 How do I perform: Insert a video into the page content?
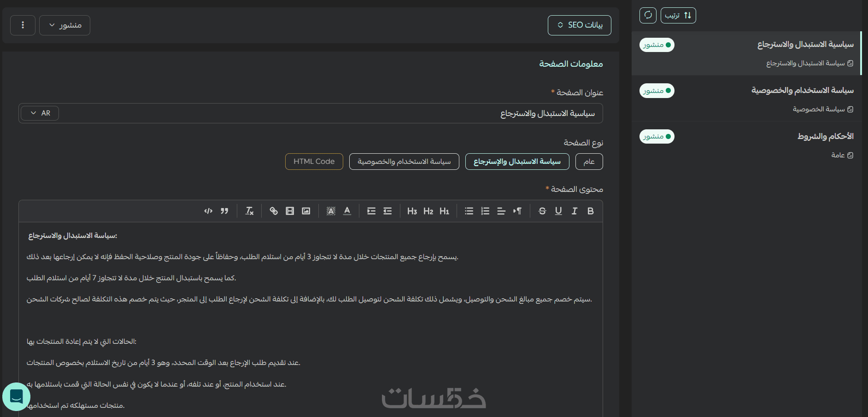(x=290, y=211)
